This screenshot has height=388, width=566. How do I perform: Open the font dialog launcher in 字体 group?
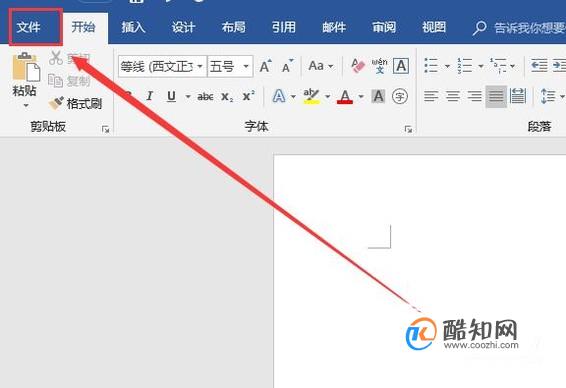[x=408, y=129]
